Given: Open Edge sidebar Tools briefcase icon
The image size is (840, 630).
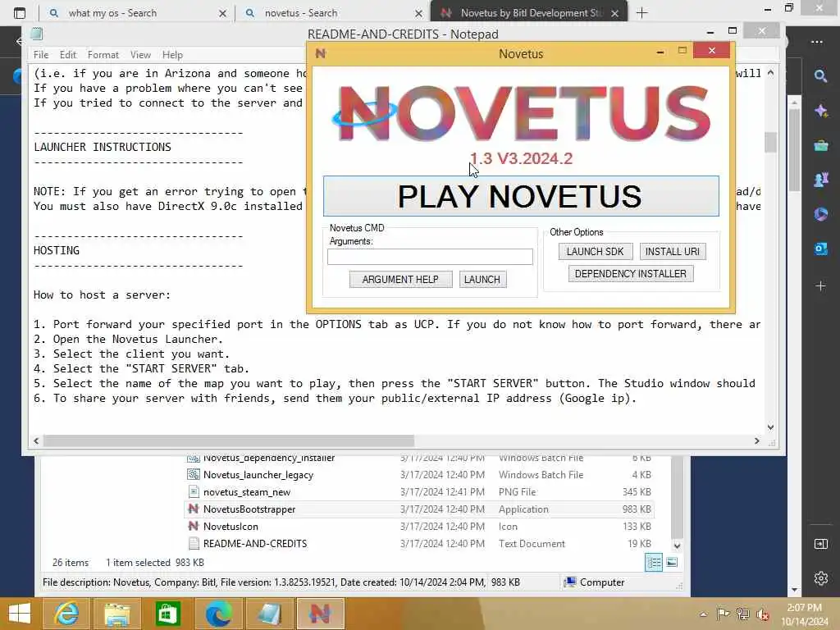Looking at the screenshot, I should tap(820, 145).
